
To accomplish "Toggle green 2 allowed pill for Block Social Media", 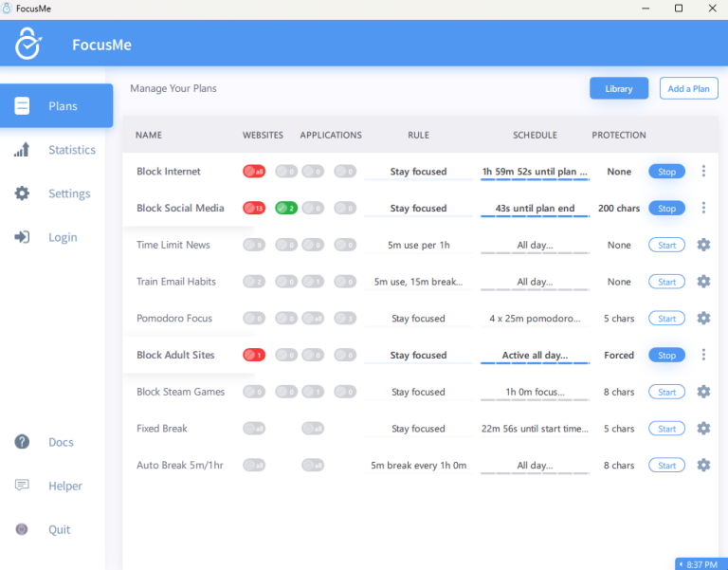I will coord(286,208).
